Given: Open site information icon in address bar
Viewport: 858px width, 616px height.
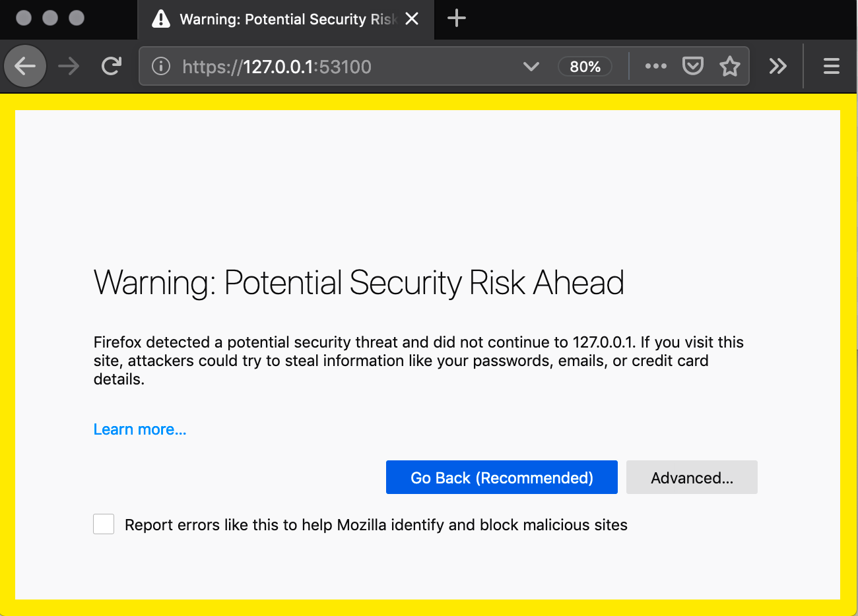Looking at the screenshot, I should pyautogui.click(x=161, y=66).
